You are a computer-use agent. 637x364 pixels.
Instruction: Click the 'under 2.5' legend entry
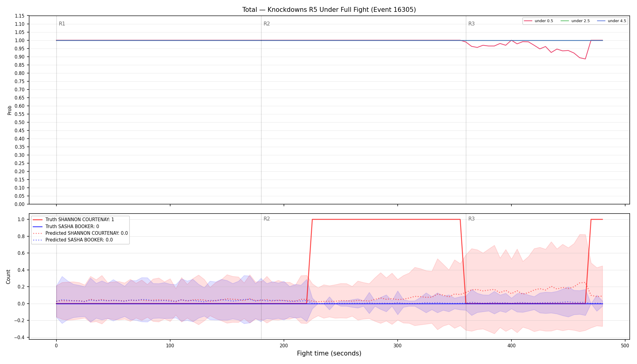(x=575, y=21)
